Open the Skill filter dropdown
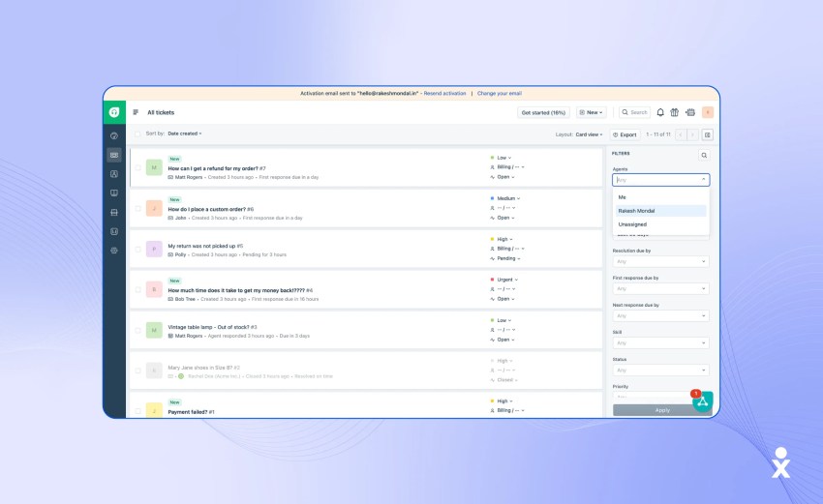This screenshot has width=823, height=504. coord(660,343)
